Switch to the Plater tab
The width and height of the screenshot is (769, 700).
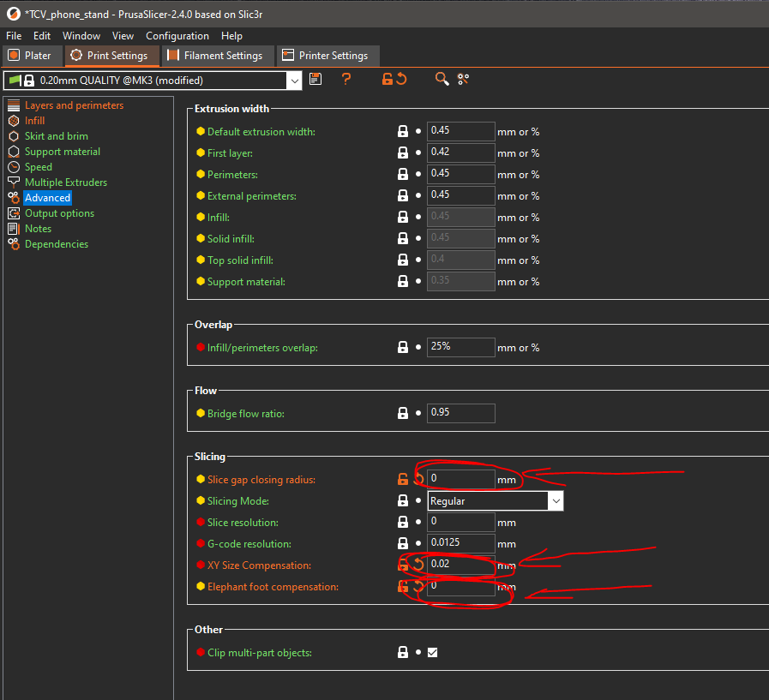[x=31, y=56]
